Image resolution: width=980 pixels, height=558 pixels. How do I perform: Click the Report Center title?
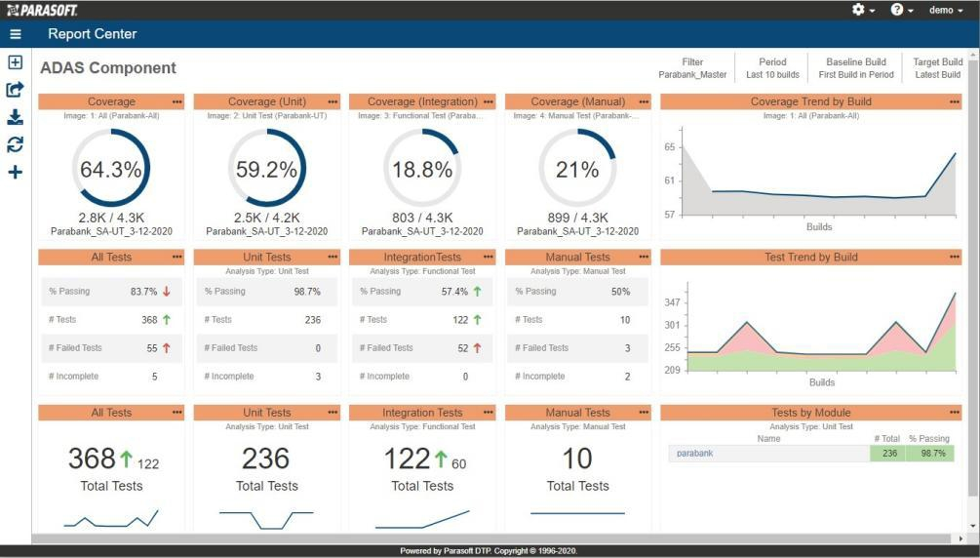click(x=92, y=34)
